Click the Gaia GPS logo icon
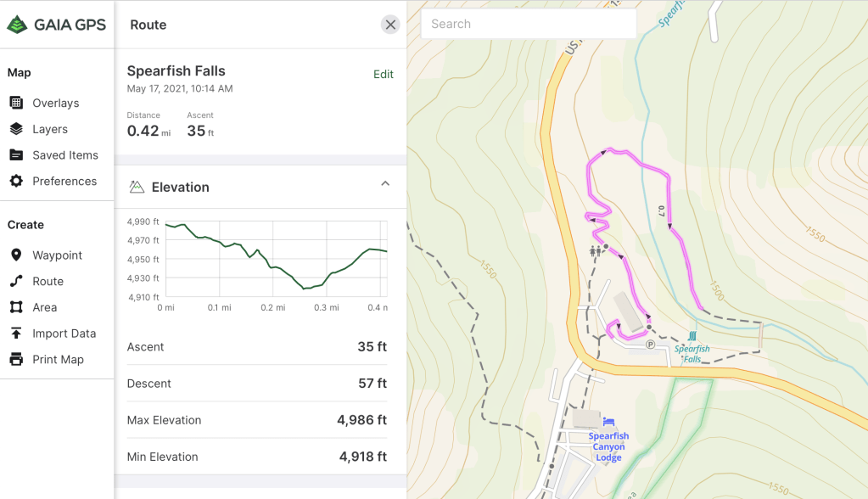Image resolution: width=868 pixels, height=499 pixels. click(x=17, y=25)
